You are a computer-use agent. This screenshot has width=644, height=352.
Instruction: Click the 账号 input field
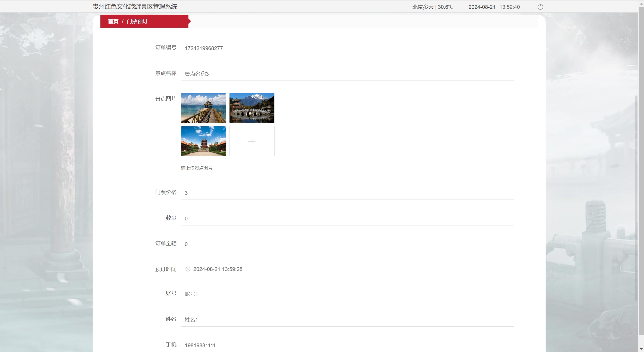(347, 294)
